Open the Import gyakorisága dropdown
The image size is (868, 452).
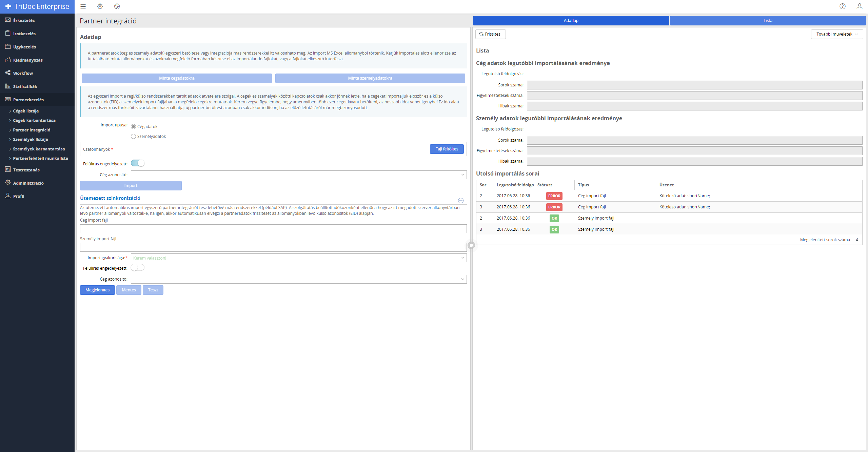pos(298,258)
